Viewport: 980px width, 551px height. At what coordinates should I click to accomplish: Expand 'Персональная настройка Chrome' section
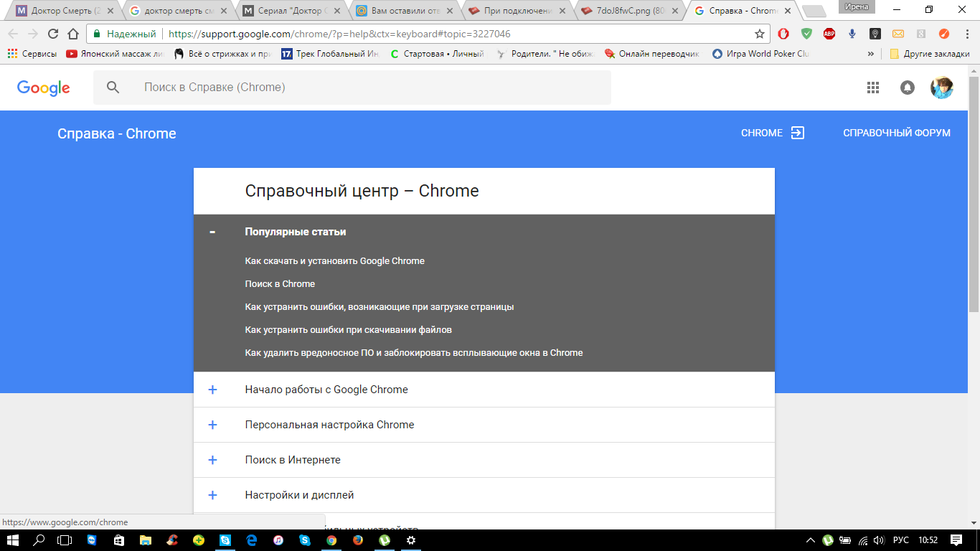[x=212, y=425]
